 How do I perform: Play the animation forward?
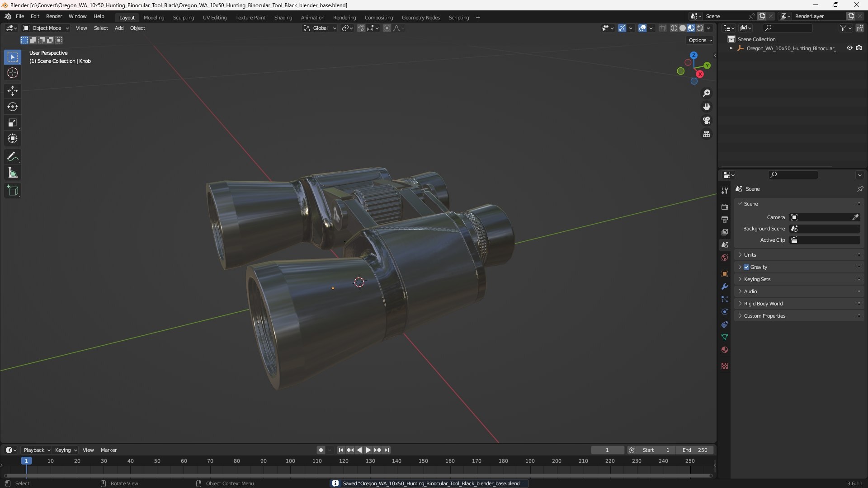368,450
